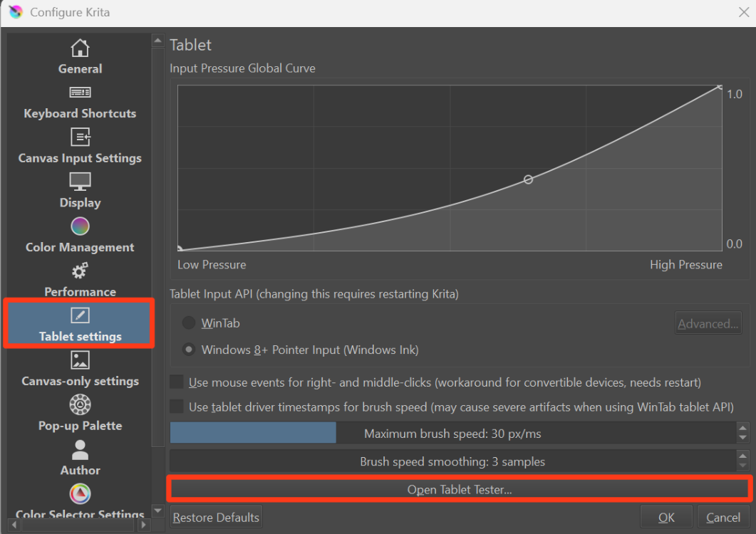Open Canvas-only settings picture icon
This screenshot has width=756, height=534.
(80, 360)
